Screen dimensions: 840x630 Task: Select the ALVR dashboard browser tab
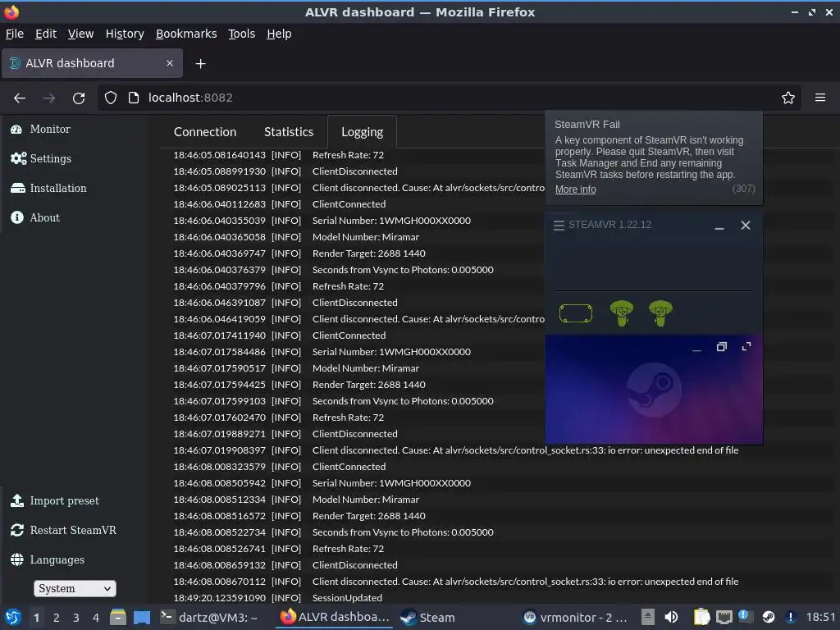[92, 63]
